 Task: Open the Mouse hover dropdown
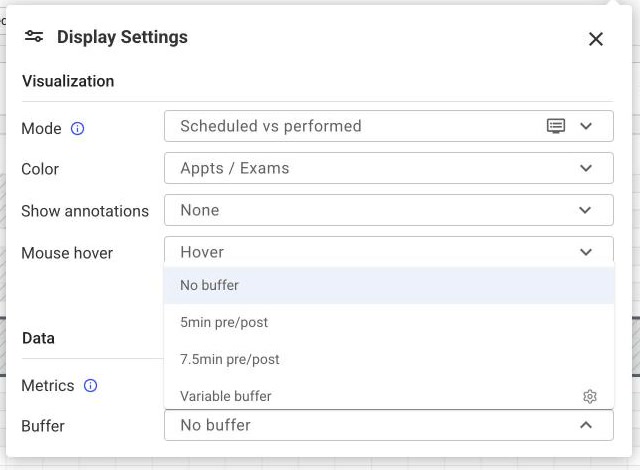[389, 251]
